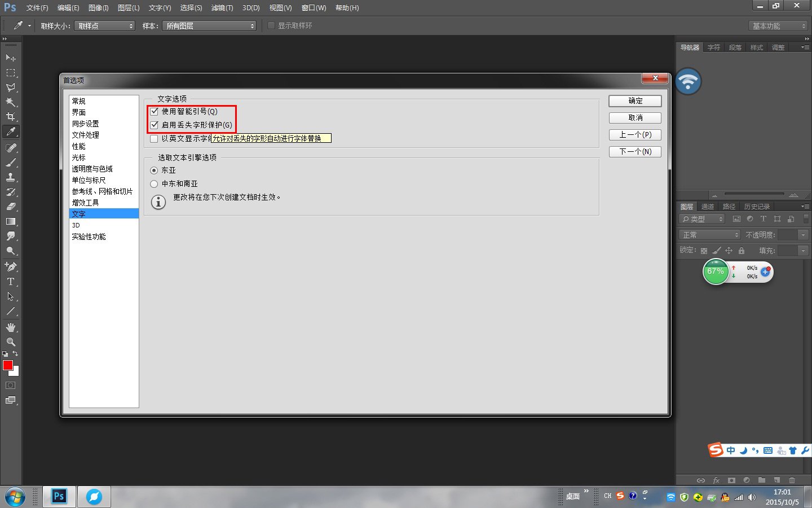
Task: Select the Crop tool
Action: [x=11, y=117]
